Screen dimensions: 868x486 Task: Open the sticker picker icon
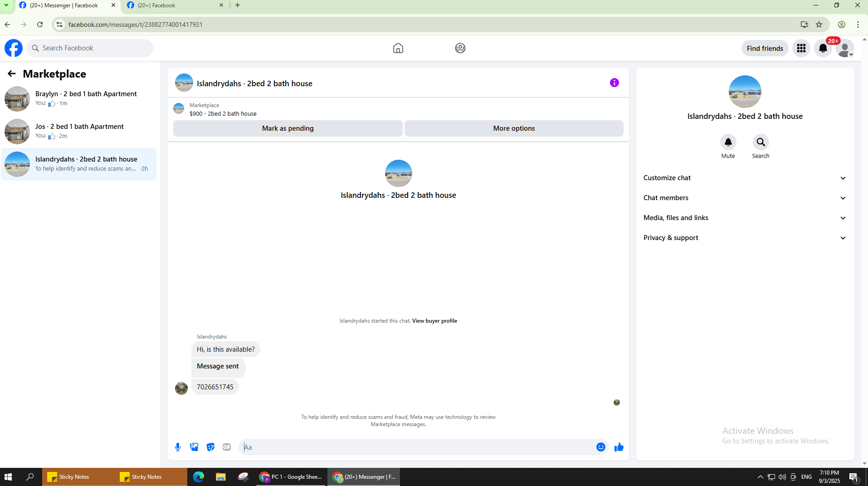pyautogui.click(x=210, y=447)
